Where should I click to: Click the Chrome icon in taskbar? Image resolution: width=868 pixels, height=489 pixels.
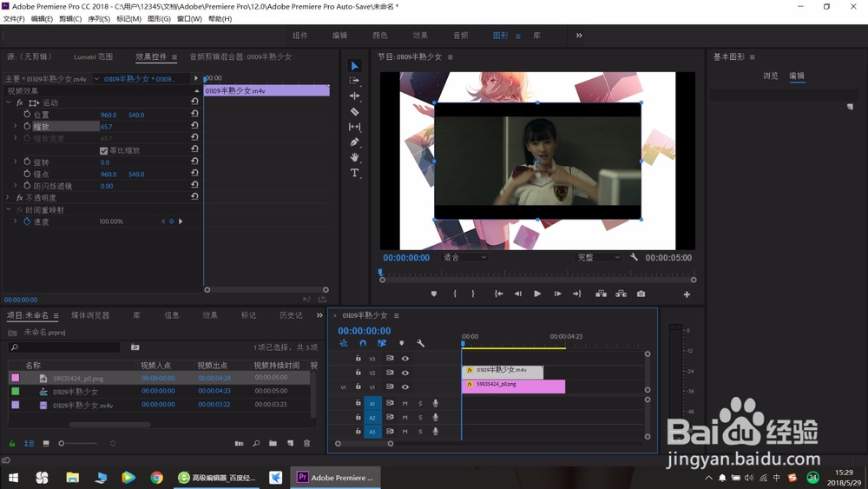(156, 478)
